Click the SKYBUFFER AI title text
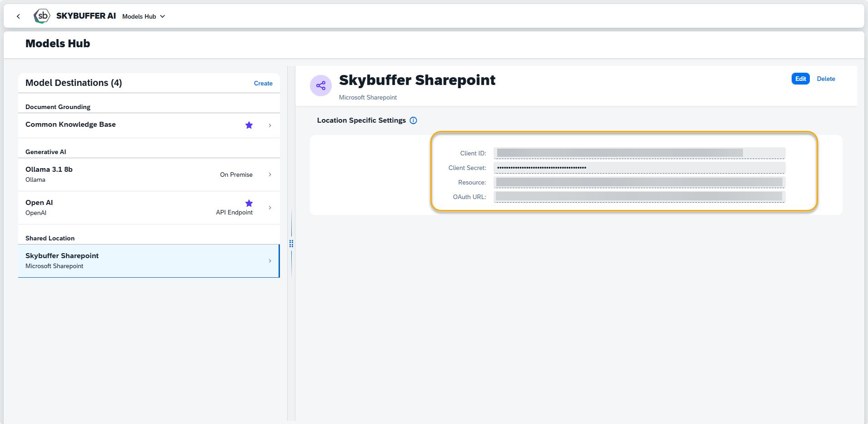 [x=86, y=16]
